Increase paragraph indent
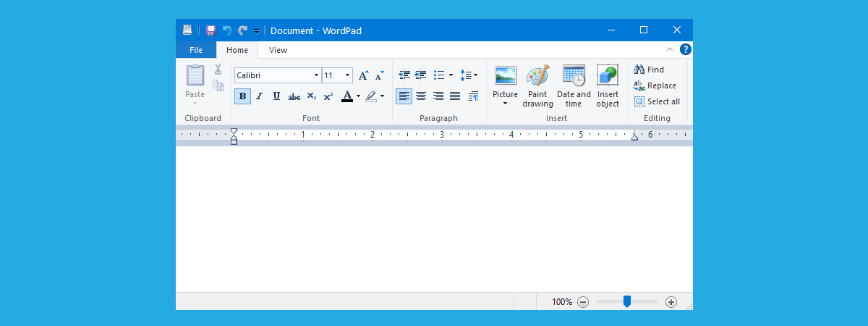This screenshot has height=326, width=868. pos(420,75)
